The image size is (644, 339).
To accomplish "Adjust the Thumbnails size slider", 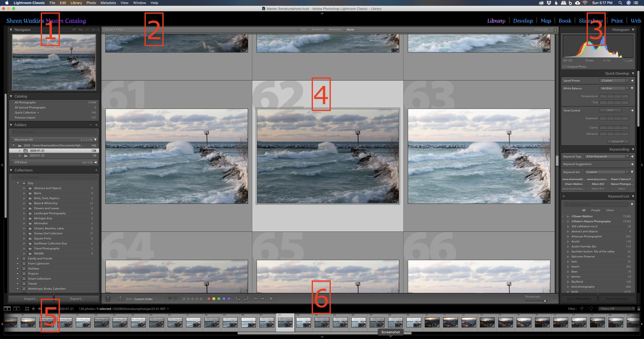I will tap(545, 301).
